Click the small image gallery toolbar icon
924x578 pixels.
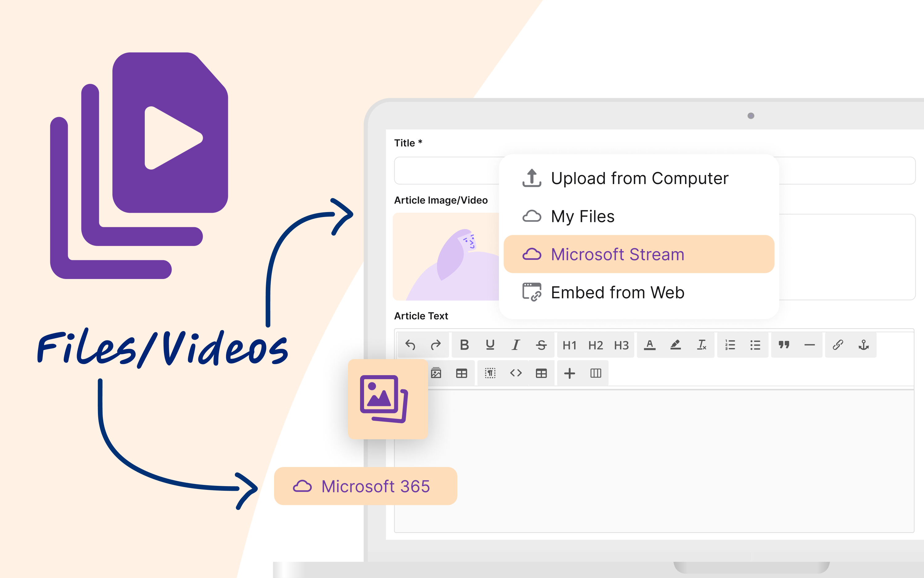click(436, 373)
